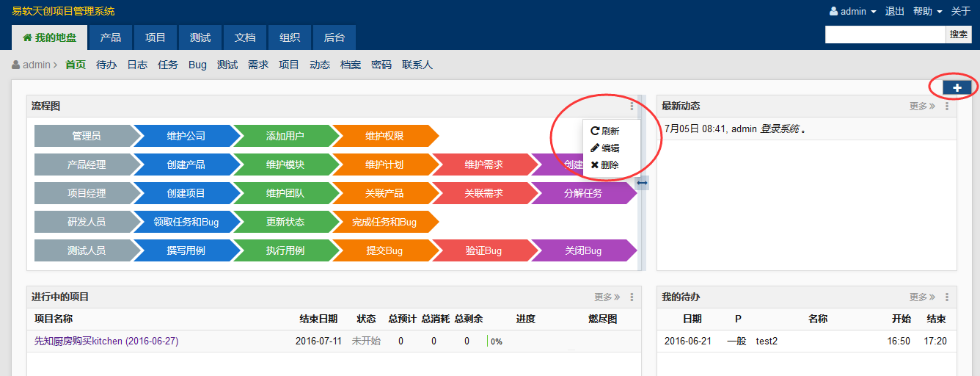Click 管理员 role label in flowchart
This screenshot has width=980, height=376.
click(87, 136)
